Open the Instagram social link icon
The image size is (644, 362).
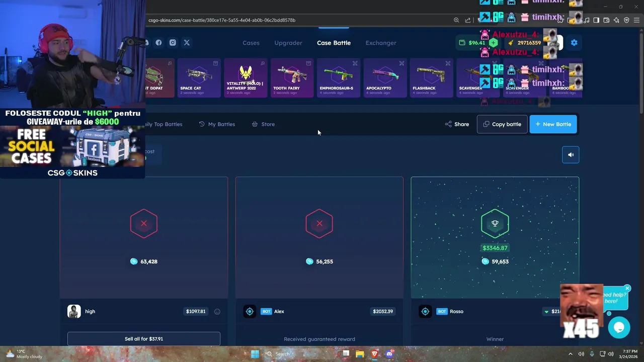[x=173, y=43]
